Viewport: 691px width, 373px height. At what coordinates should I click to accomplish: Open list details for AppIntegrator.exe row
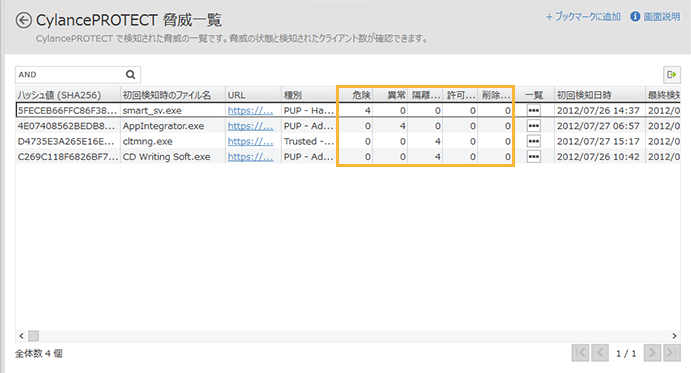coord(534,126)
